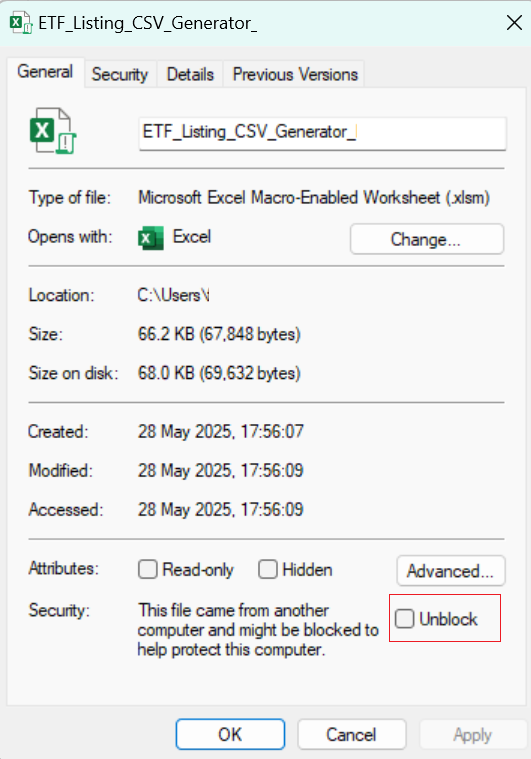
Task: Click the Excel app icon beside Opens with
Action: click(x=151, y=238)
